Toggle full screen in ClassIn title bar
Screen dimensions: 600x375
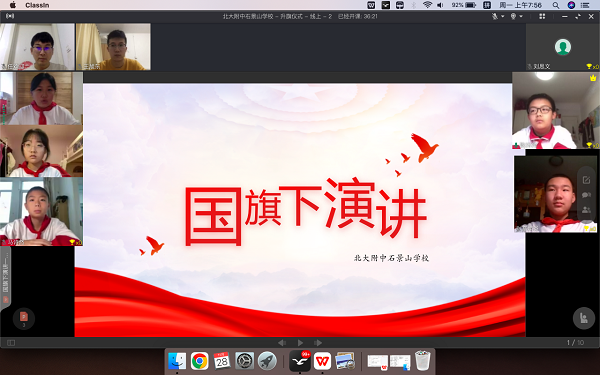coord(578,16)
